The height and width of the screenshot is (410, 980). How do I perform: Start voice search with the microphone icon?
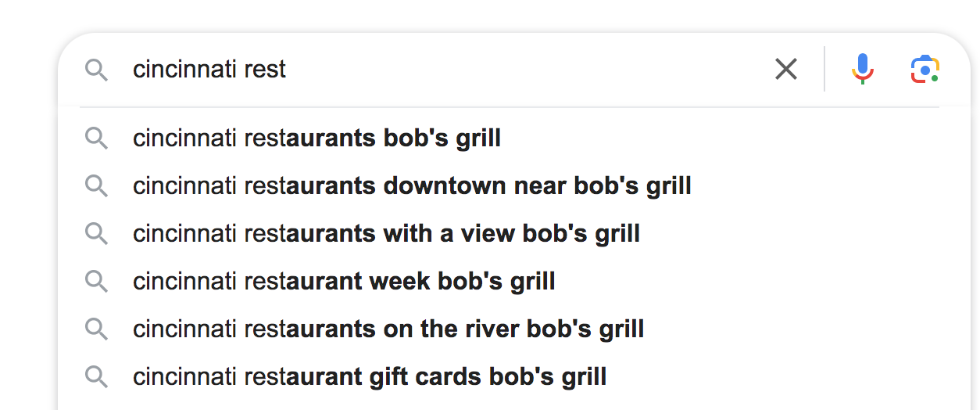click(x=862, y=70)
